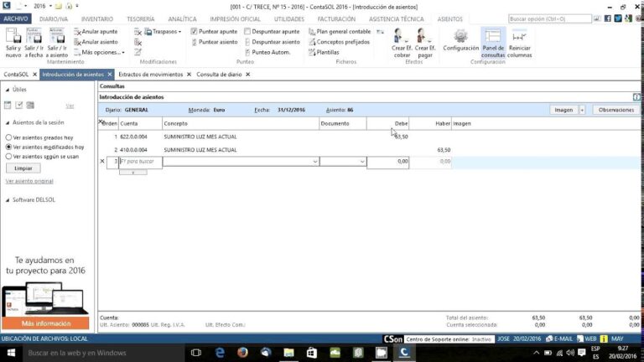Screen dimensions: 644x362
Task: Click the calculator icon in the Útiles panel
Action: point(30,106)
